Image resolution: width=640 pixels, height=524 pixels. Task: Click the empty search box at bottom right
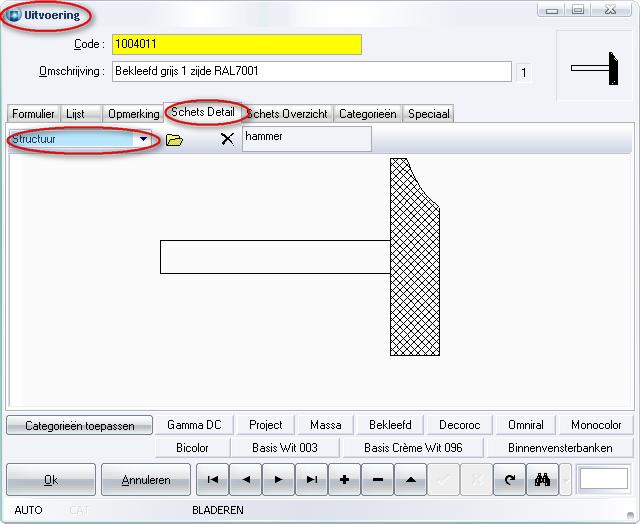click(604, 478)
